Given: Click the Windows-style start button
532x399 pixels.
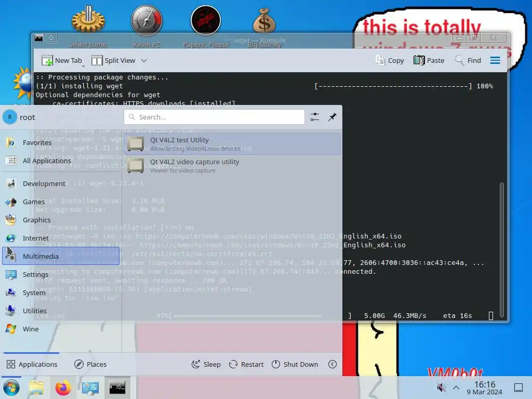Looking at the screenshot, I should coord(11,388).
